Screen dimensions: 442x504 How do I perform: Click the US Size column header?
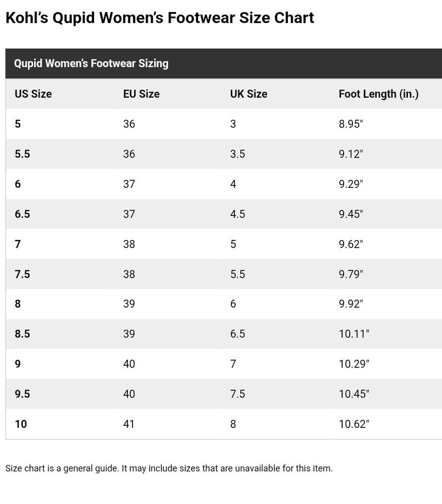tap(33, 94)
